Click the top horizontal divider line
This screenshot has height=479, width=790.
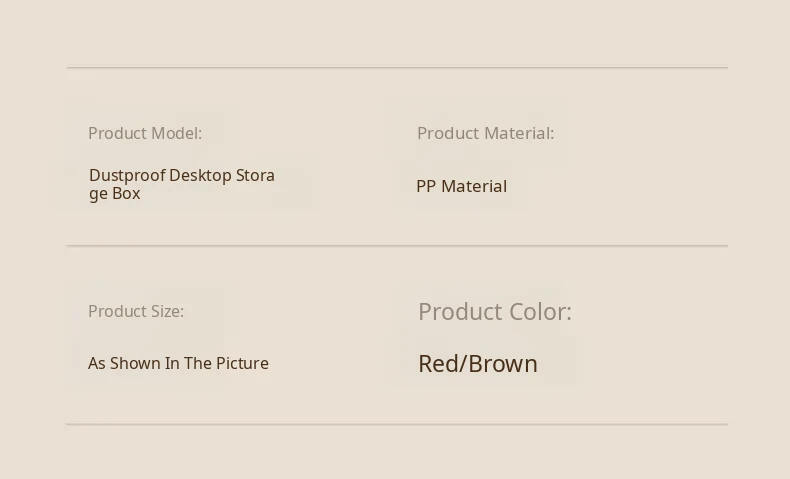pyautogui.click(x=396, y=68)
